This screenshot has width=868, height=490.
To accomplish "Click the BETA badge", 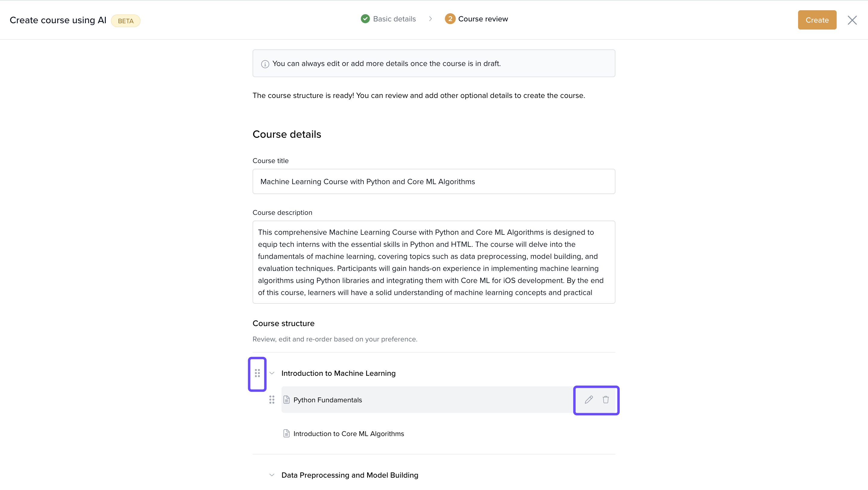I will (x=125, y=21).
